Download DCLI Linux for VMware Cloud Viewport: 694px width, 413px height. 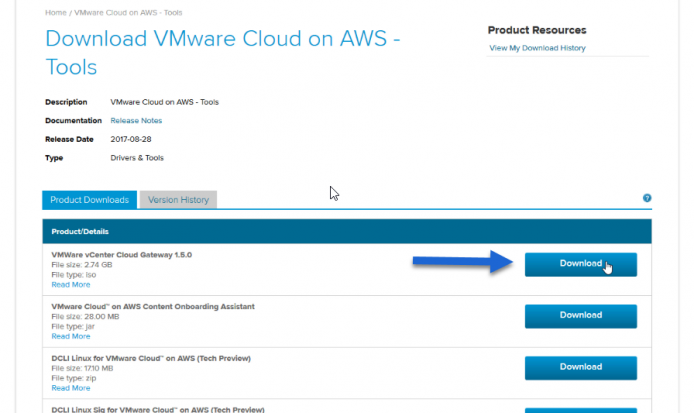581,368
